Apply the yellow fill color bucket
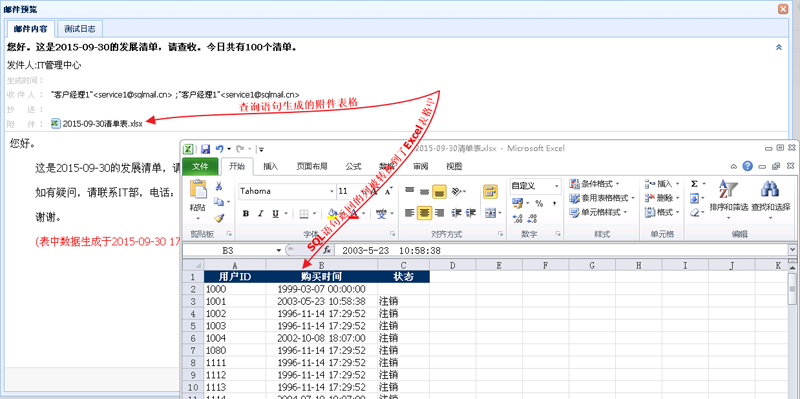This screenshot has height=399, width=800. (332, 213)
